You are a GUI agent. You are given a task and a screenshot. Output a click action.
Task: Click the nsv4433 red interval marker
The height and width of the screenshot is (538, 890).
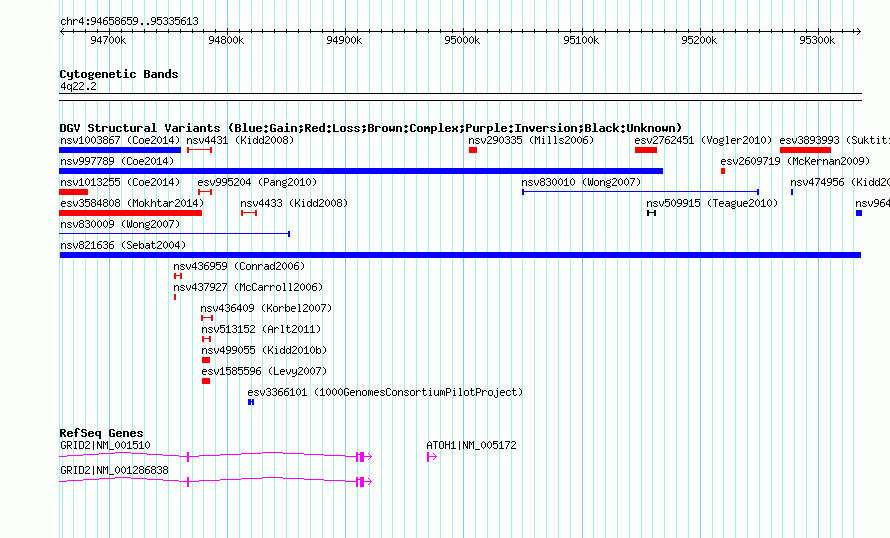(249, 213)
